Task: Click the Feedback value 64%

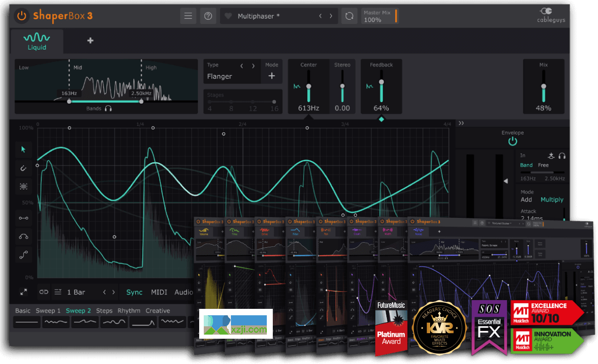Action: tap(381, 108)
